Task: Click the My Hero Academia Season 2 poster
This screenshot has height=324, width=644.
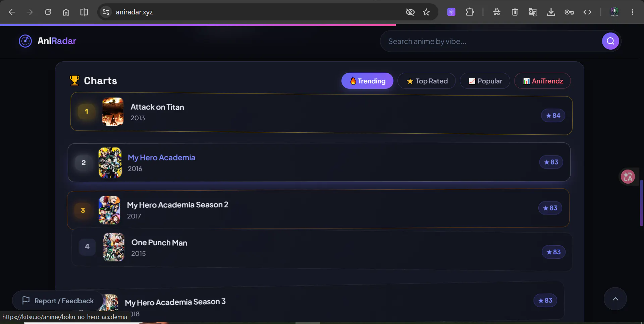Action: coord(109,210)
